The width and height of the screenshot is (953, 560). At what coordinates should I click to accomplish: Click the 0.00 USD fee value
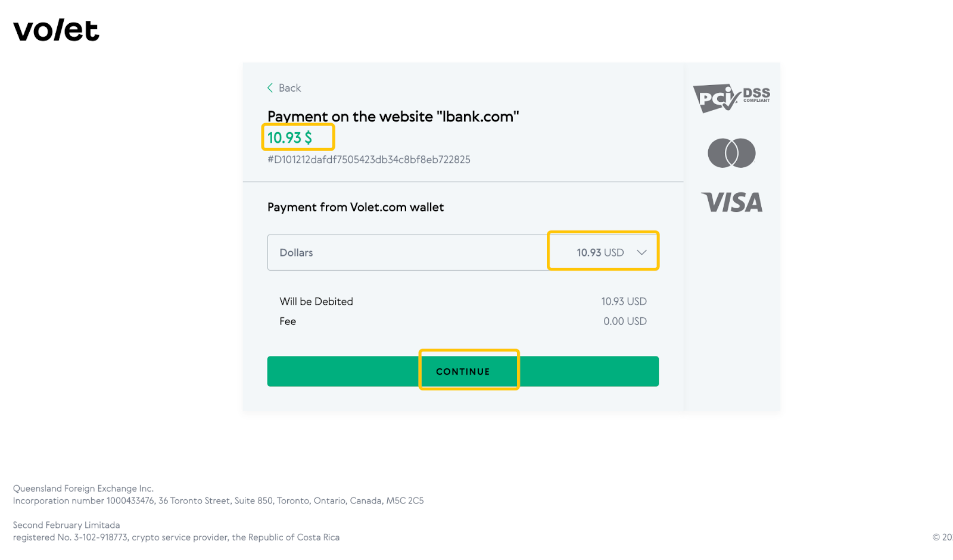point(625,321)
